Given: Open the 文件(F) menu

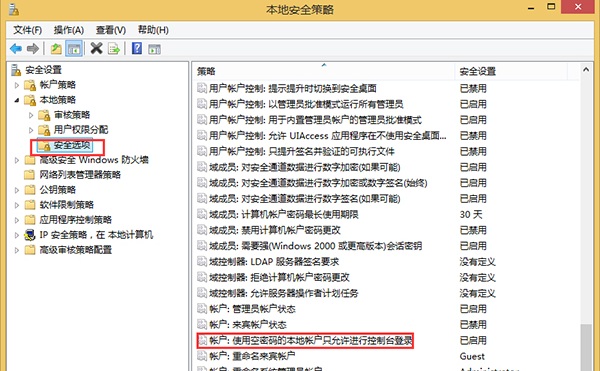Looking at the screenshot, I should click(28, 30).
